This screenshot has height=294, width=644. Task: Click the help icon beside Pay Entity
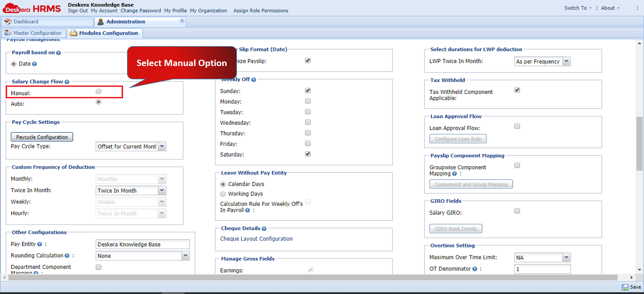[40, 244]
